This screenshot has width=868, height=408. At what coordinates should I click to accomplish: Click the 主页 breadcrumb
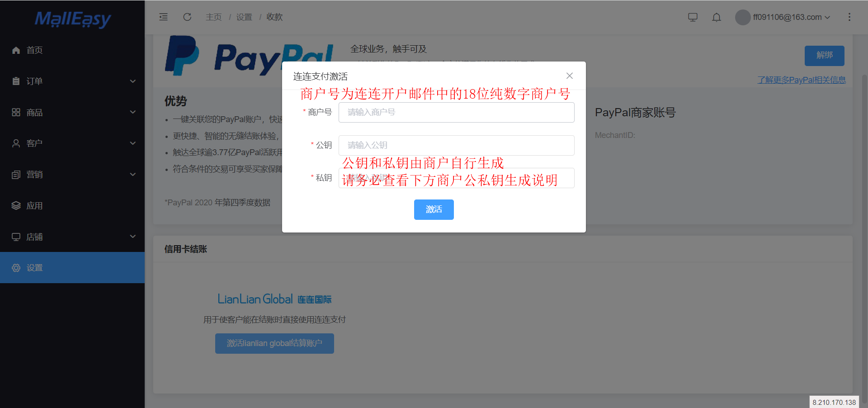pos(213,17)
